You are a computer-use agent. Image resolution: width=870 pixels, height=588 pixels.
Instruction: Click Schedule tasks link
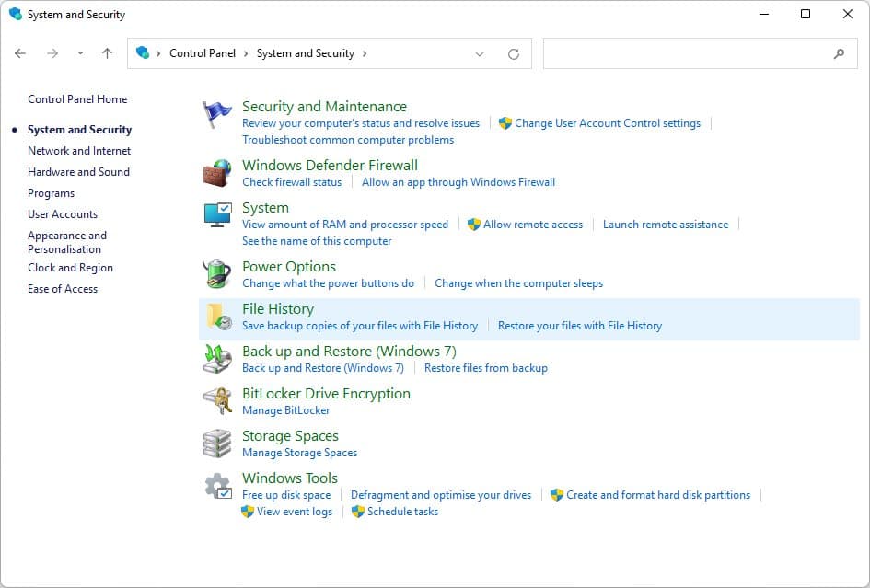[403, 512]
